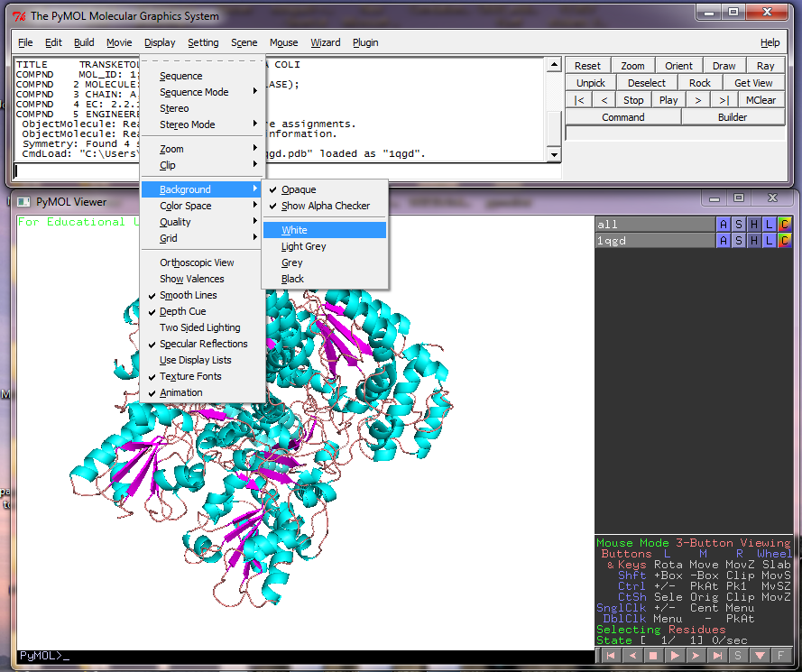Toggle the Depth Cue option
The width and height of the screenshot is (802, 672).
(182, 311)
